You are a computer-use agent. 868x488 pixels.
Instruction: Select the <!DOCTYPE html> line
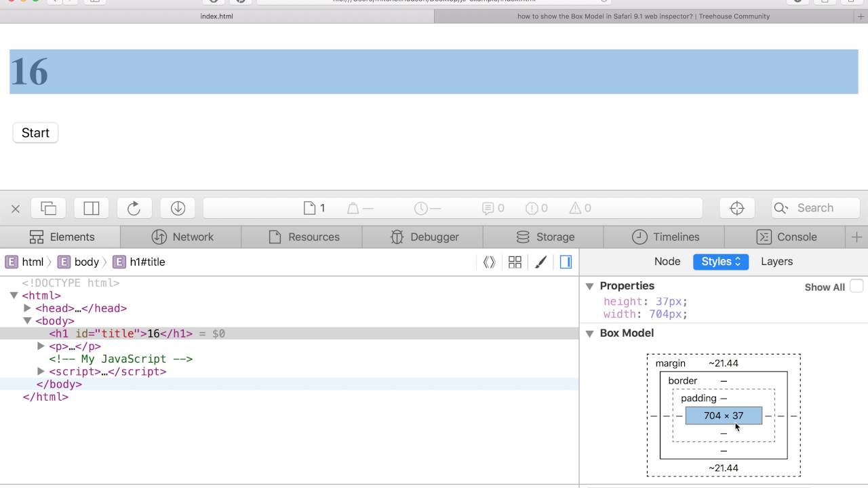tap(71, 283)
